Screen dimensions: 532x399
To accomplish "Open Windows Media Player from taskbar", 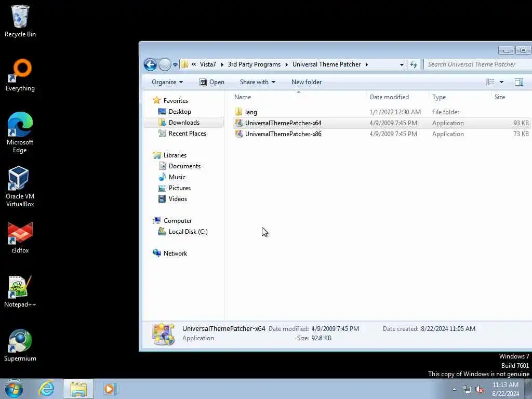I will click(x=110, y=389).
